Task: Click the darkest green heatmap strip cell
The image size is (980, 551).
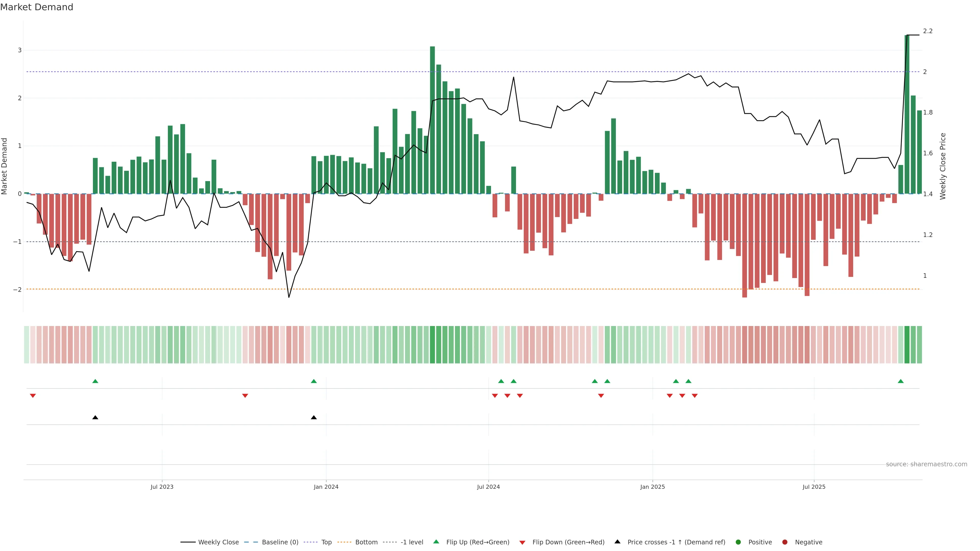Action: pos(907,345)
